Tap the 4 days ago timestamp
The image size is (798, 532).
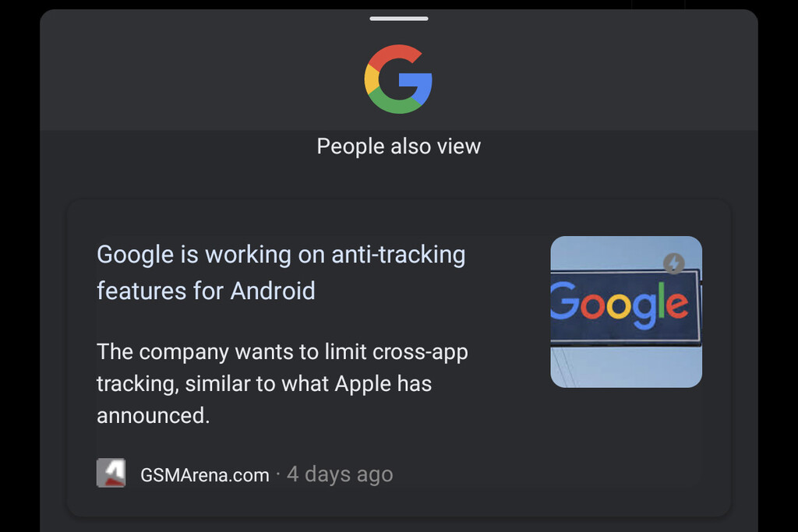click(x=340, y=474)
